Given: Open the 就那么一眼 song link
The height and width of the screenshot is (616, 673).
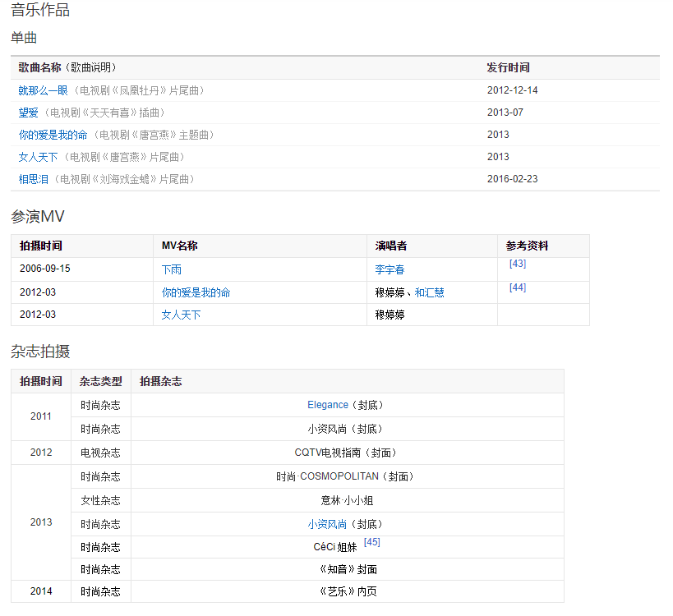Looking at the screenshot, I should pos(43,90).
